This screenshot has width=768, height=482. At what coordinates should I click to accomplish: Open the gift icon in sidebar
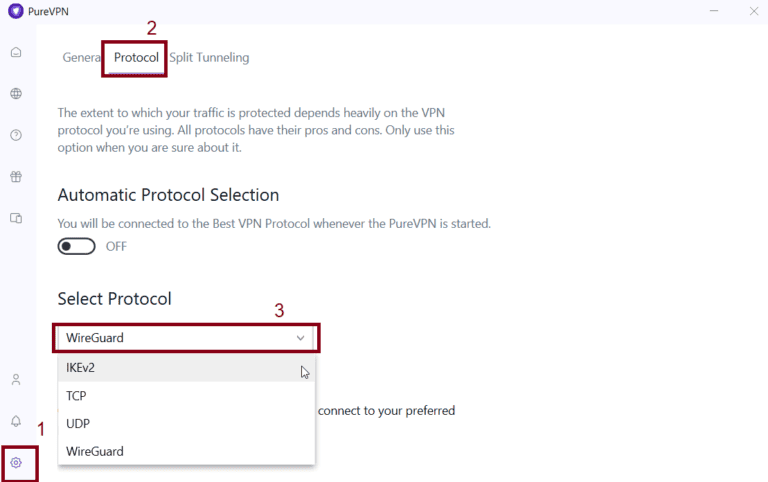[x=16, y=177]
